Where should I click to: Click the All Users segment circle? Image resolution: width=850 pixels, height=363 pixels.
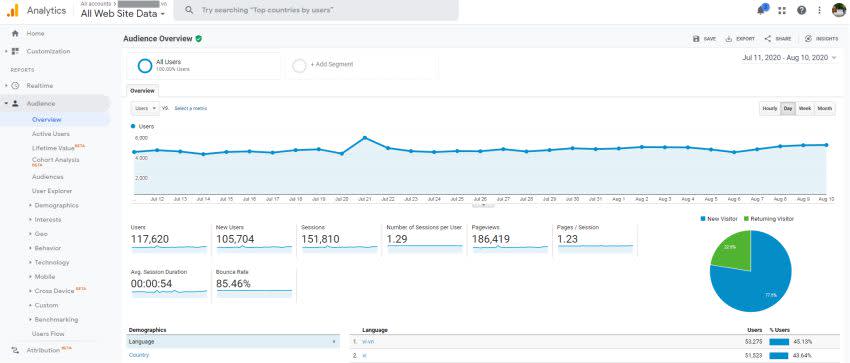coord(145,66)
